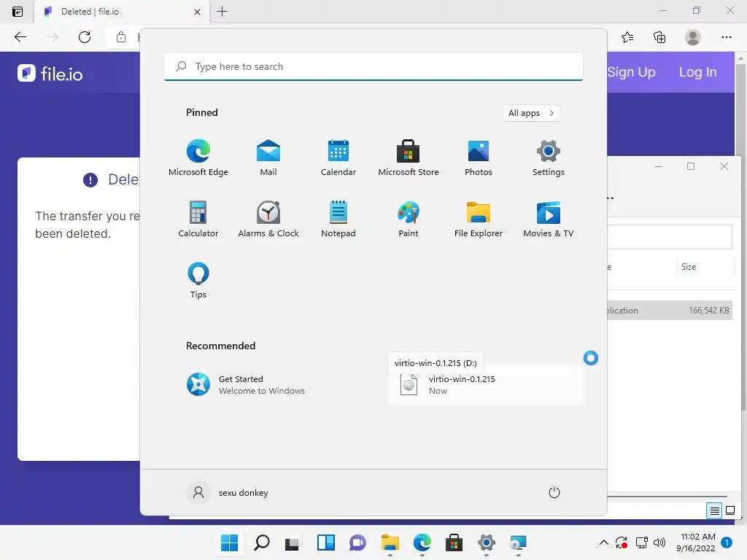Open a new browser tab

[222, 12]
